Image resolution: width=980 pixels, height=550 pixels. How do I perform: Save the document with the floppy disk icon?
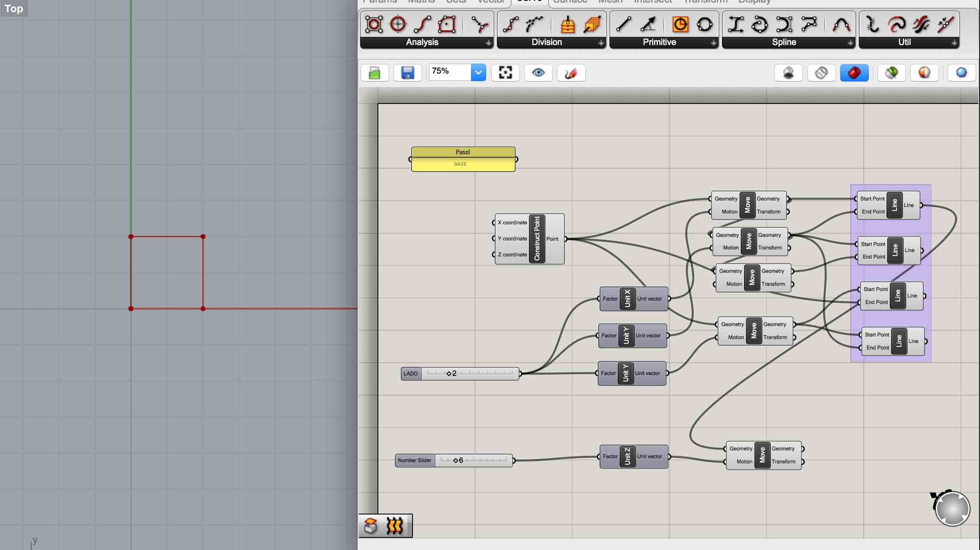407,73
